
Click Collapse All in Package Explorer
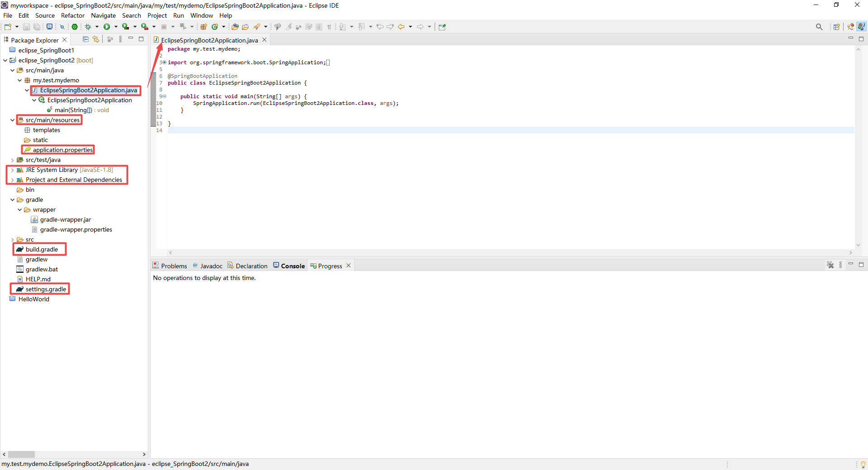click(x=85, y=39)
